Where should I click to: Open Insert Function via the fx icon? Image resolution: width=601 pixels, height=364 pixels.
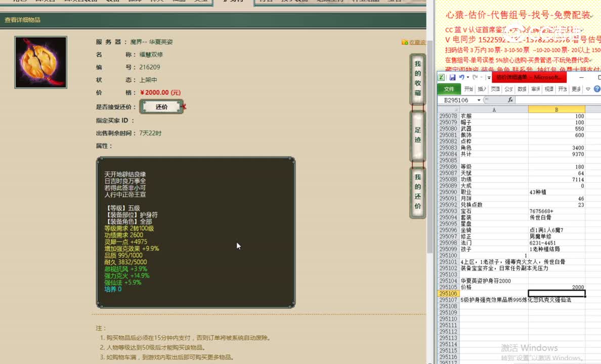[x=510, y=100]
